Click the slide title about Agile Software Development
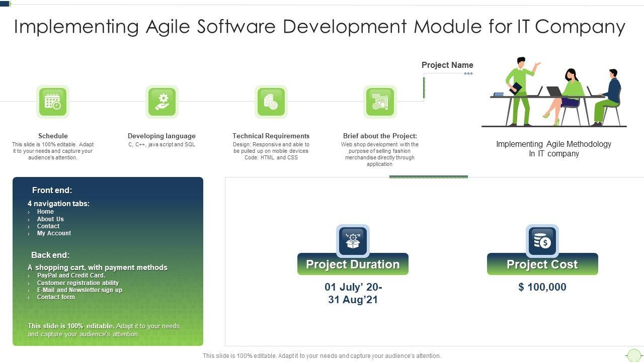The width and height of the screenshot is (644, 362). click(x=319, y=26)
